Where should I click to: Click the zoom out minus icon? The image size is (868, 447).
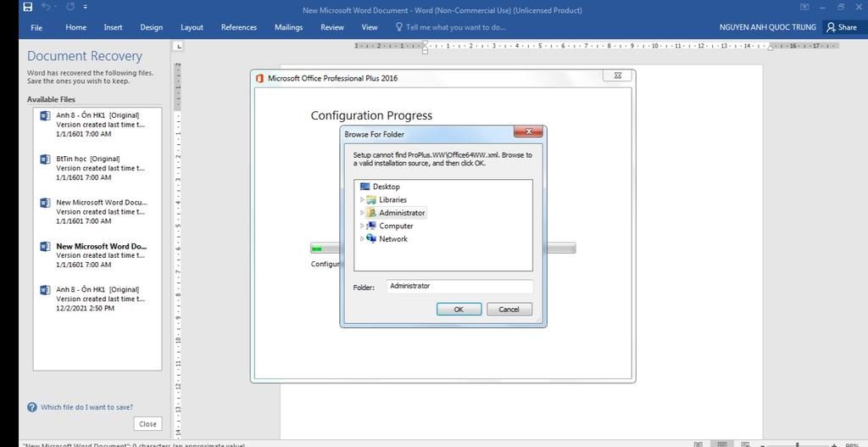pos(763,444)
